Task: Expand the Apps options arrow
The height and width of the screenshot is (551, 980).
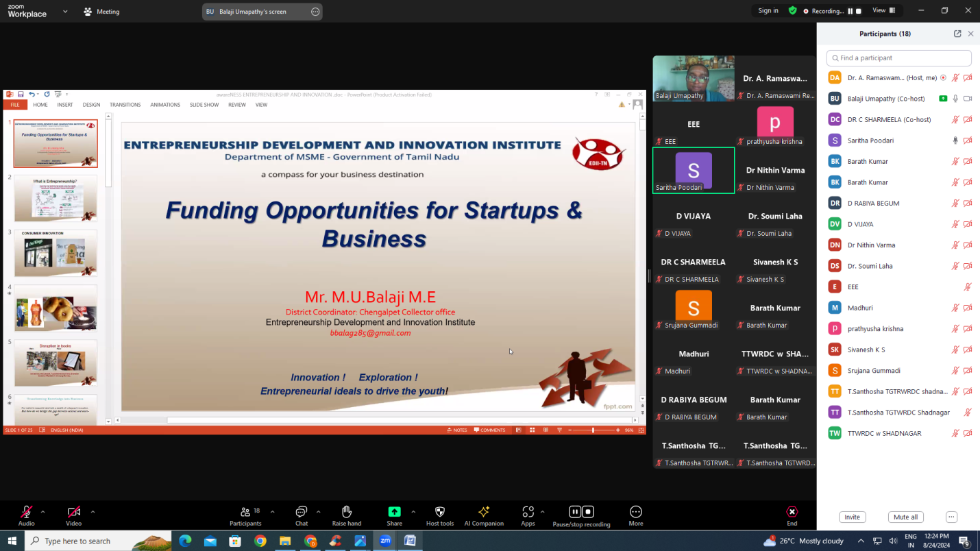Action: pos(542,512)
